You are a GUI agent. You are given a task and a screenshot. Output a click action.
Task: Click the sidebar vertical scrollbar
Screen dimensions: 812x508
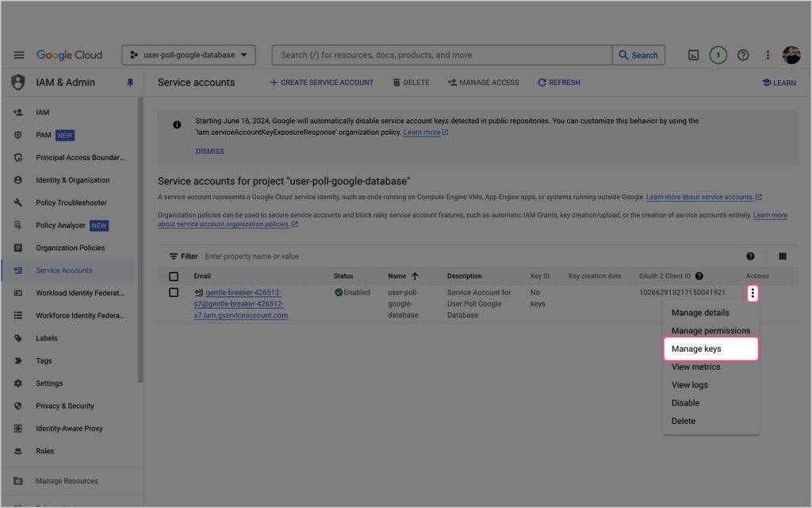[x=140, y=240]
